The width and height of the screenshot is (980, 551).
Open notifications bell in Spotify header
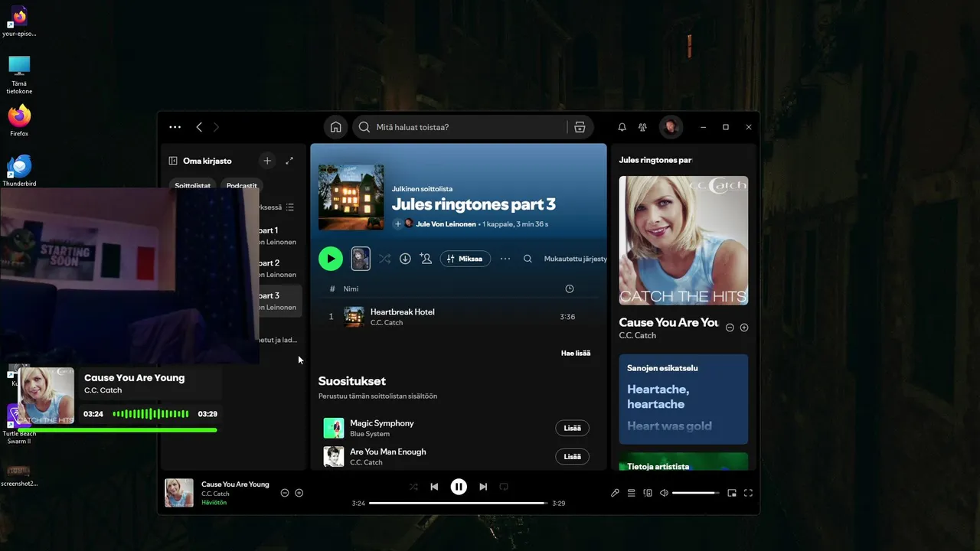[622, 127]
